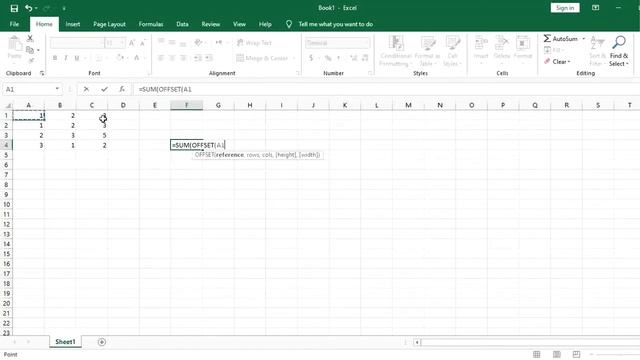This screenshot has width=640, height=360.
Task: Click the Cut scissors icon
Action: (x=30, y=38)
